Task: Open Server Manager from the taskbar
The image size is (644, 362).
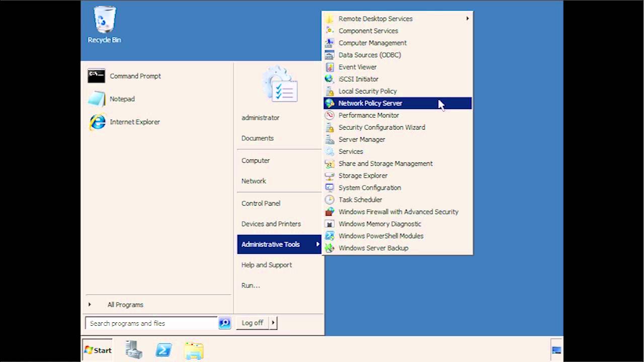Action: (x=134, y=350)
